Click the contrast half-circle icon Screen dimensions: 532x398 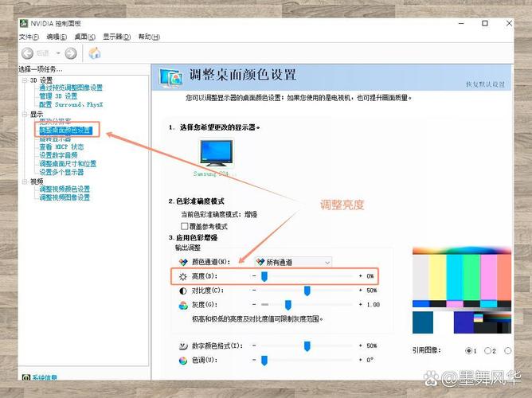pos(183,291)
